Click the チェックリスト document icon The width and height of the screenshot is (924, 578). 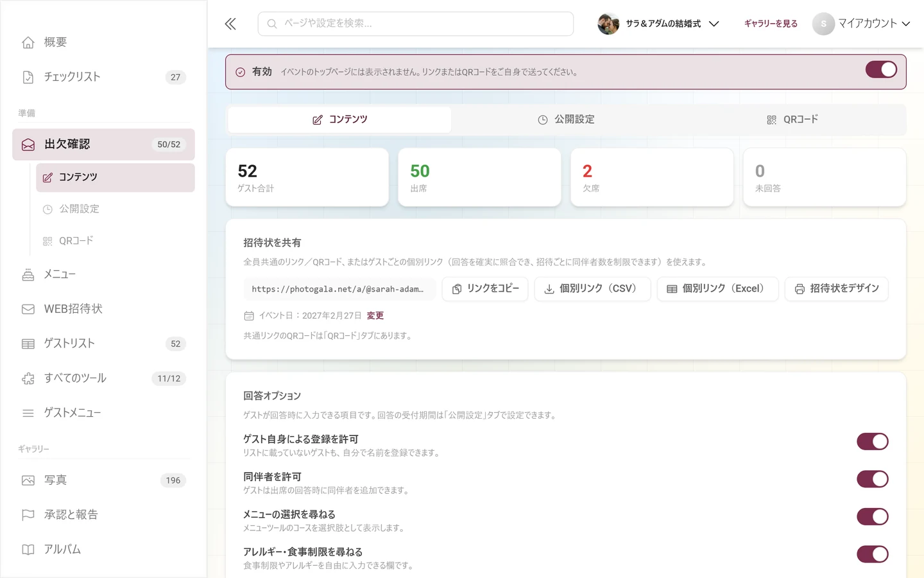pyautogui.click(x=28, y=77)
